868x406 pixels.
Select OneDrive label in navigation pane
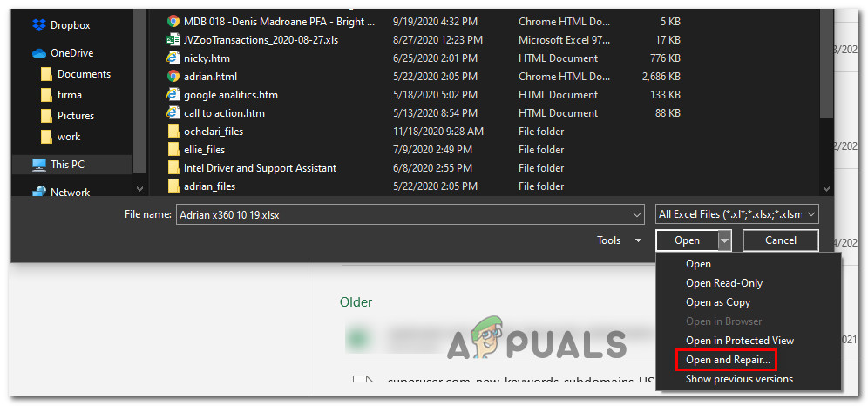(72, 53)
